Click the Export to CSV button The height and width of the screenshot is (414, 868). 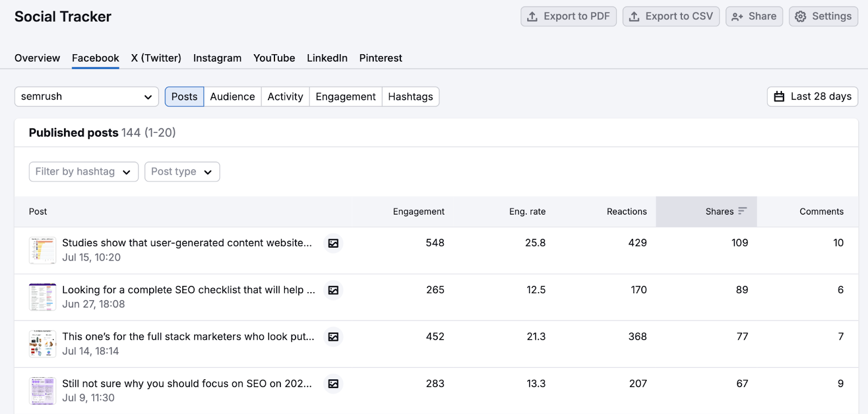[671, 16]
